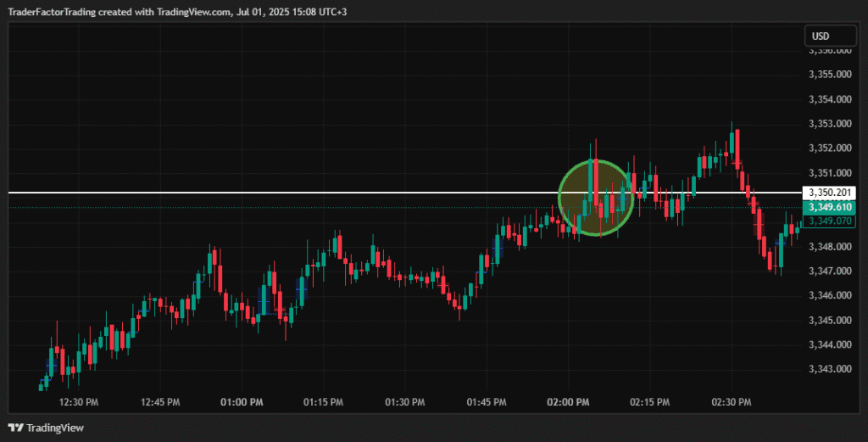This screenshot has width=868, height=442.
Task: Click the 02:30 PM time label
Action: coord(732,402)
